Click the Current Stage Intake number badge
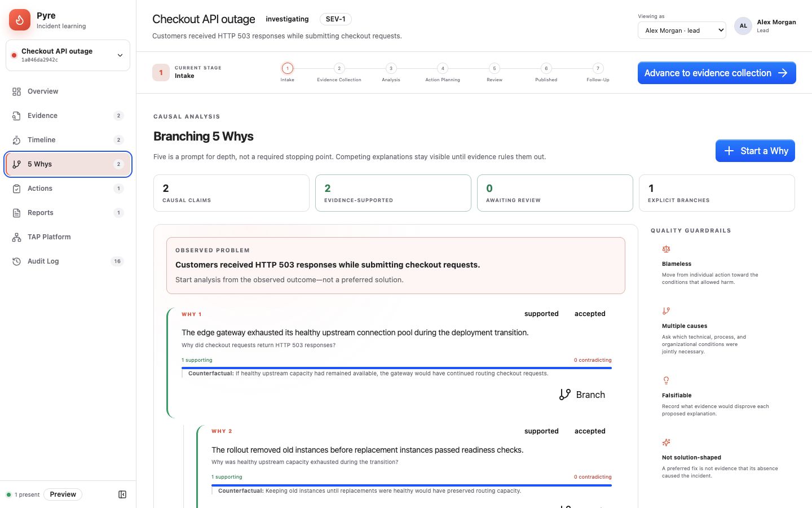Screen dimensions: 812x508 pyautogui.click(x=161, y=72)
